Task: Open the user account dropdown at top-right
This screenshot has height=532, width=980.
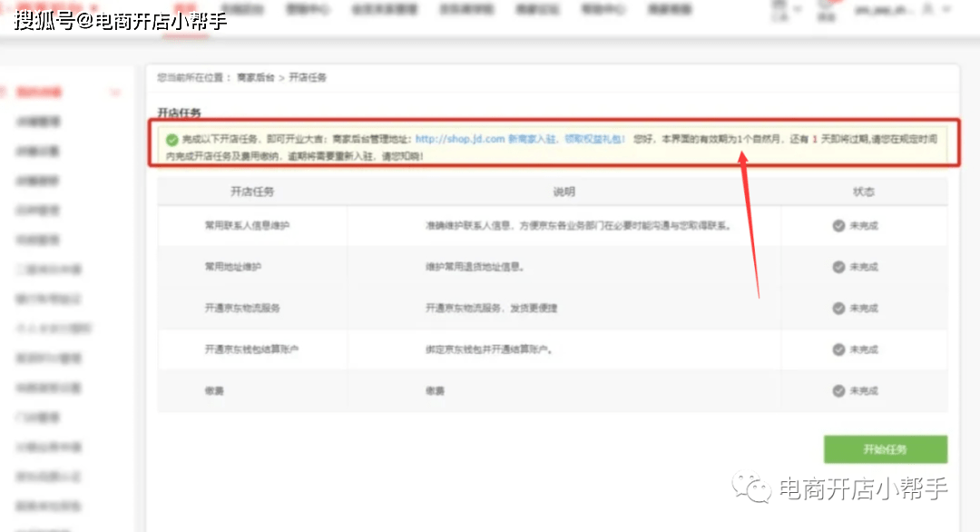Action: [947, 9]
